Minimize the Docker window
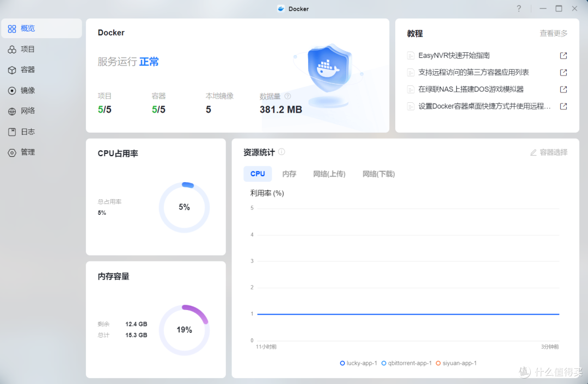Viewport: 588px width, 384px height. coord(543,9)
